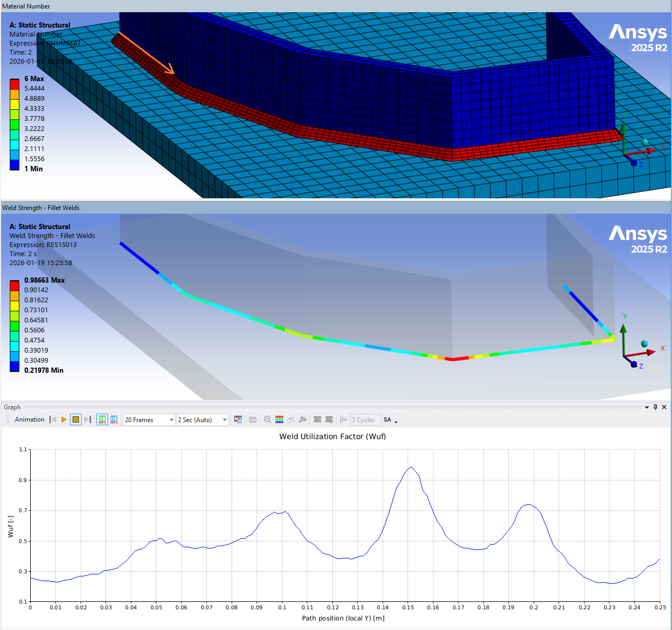Image resolution: width=672 pixels, height=630 pixels.
Task: Jump to previous animation frame
Action: (x=52, y=419)
